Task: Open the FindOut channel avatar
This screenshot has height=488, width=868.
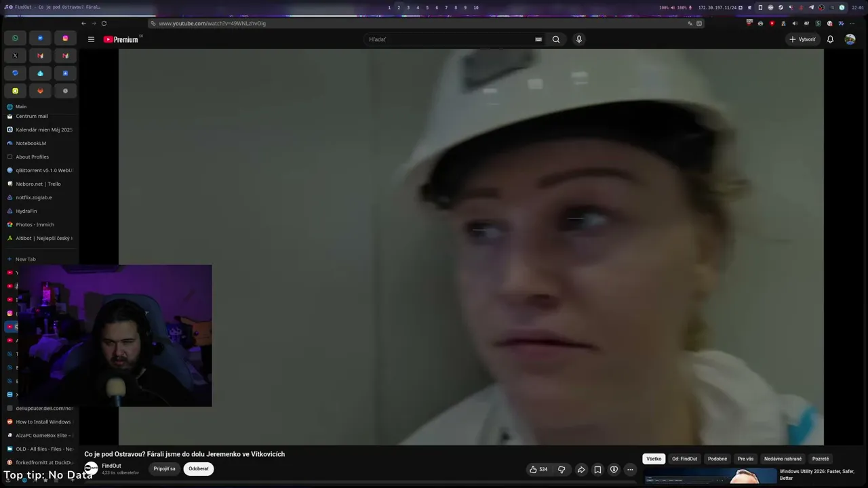Action: click(x=91, y=468)
